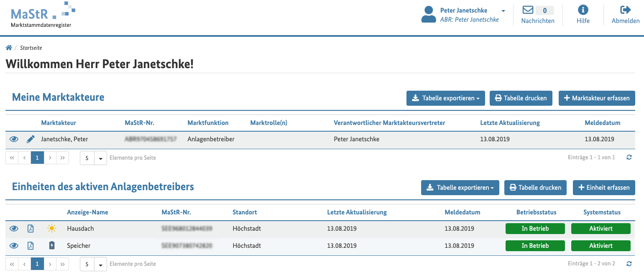Open PDF document icon for Hausdach
The image size is (644, 275).
tap(31, 229)
